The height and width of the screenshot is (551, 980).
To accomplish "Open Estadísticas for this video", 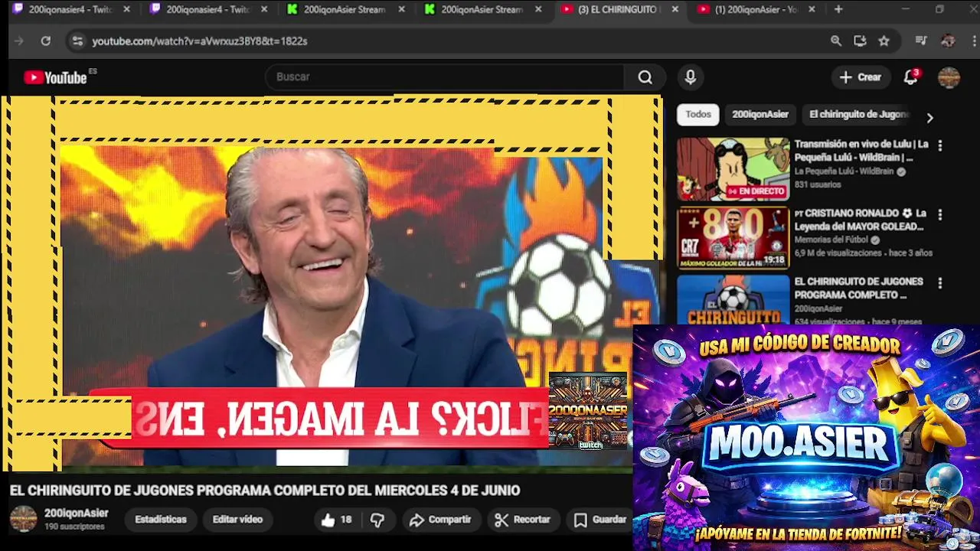I will pos(161,520).
